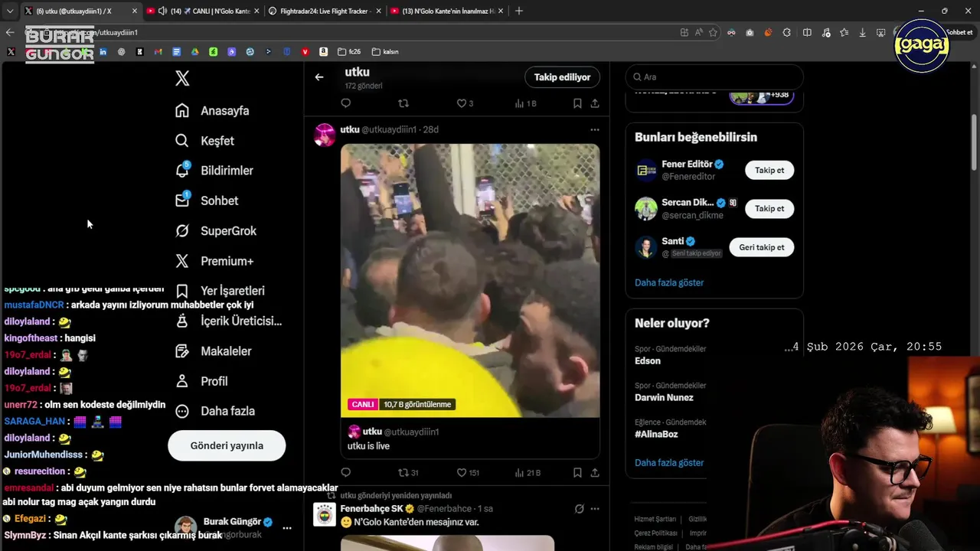
Task: Reply to the utku is live post
Action: pos(346,473)
